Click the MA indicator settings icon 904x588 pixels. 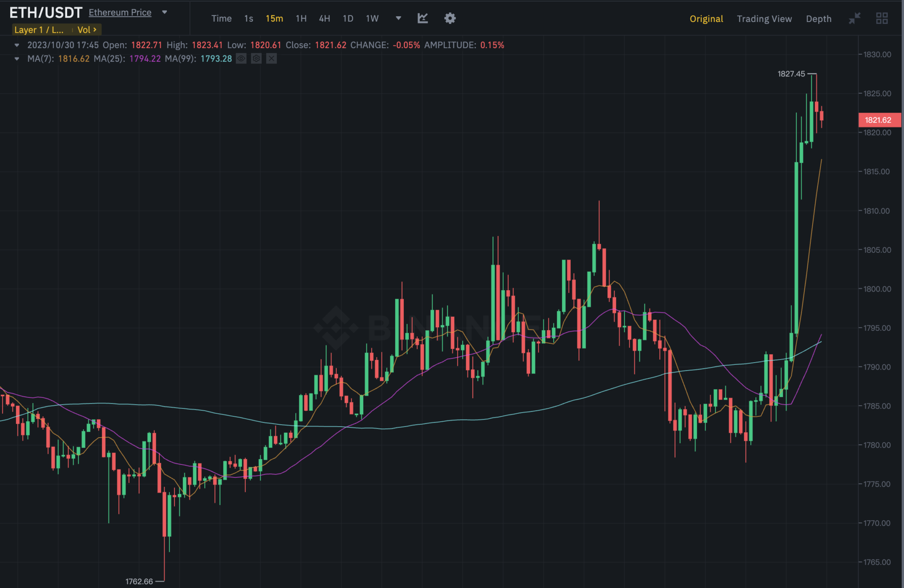[256, 58]
